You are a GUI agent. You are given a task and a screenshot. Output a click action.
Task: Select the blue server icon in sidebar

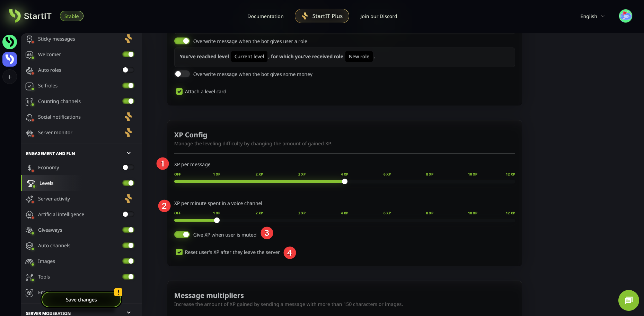10,59
